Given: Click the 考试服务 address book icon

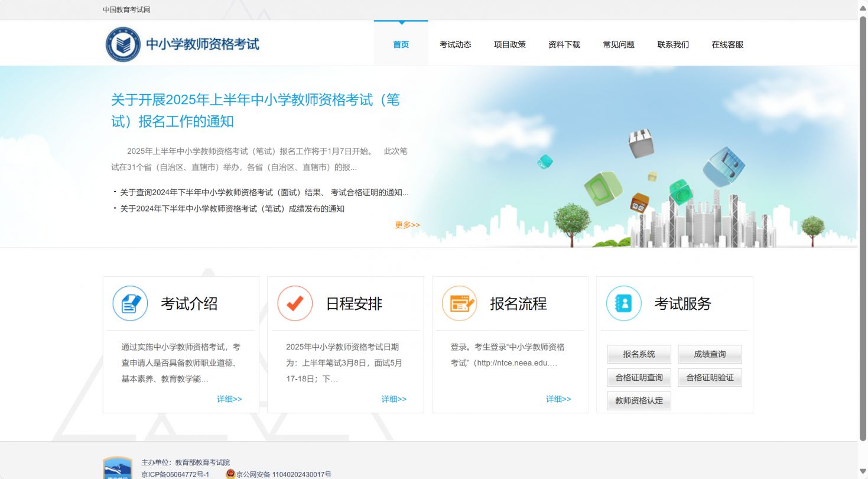Looking at the screenshot, I should [x=624, y=303].
